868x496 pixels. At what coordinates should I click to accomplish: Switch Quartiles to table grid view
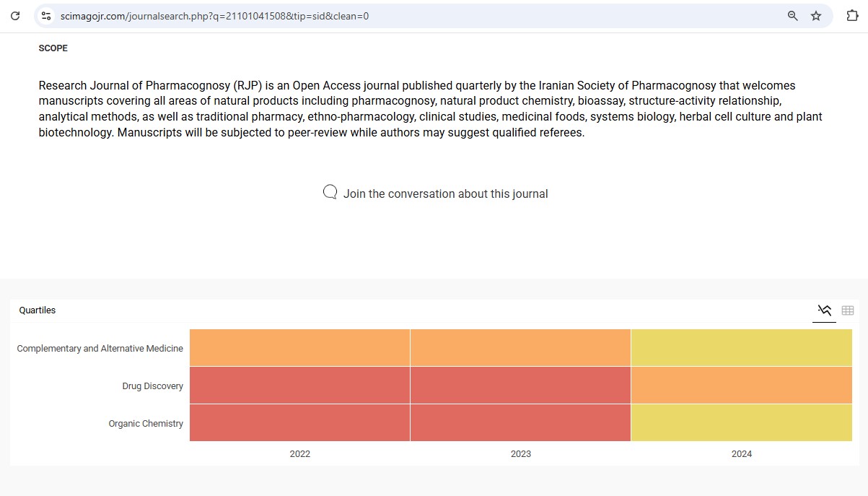click(848, 310)
